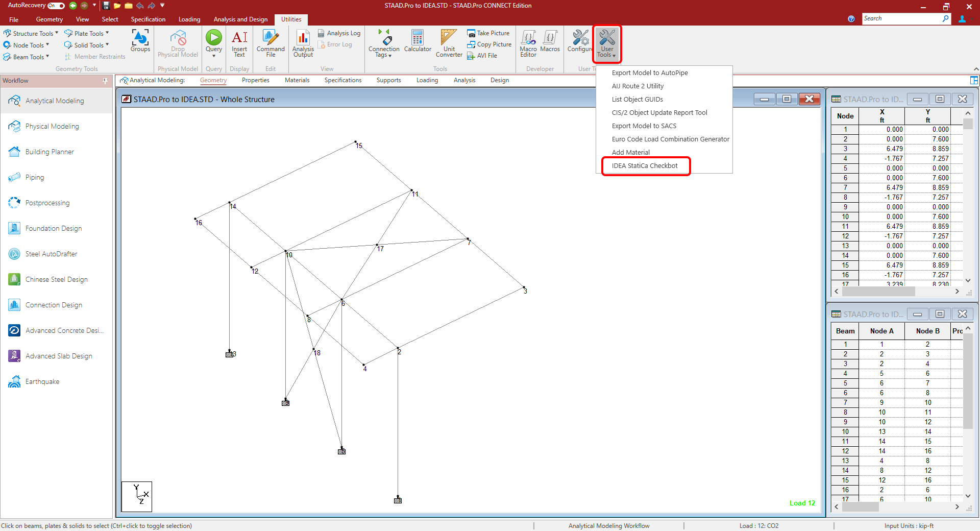Screen dimensions: 980x531
Task: Launch IDEA StatiCa Checkbot
Action: click(x=645, y=165)
